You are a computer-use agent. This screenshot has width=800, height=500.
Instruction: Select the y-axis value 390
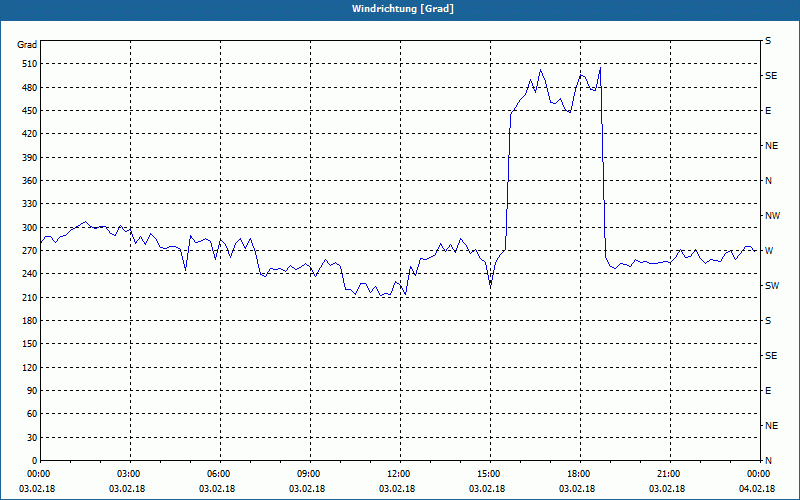(30, 158)
